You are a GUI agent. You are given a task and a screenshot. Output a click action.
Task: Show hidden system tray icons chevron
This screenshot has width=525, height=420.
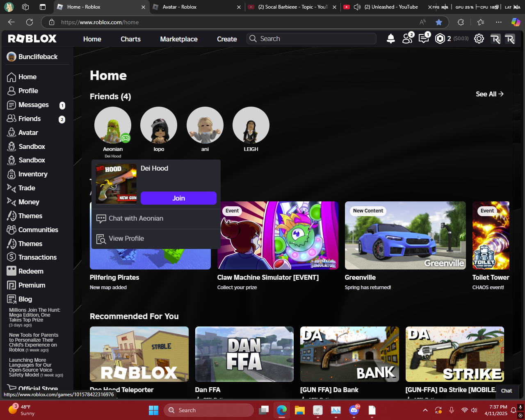(425, 410)
